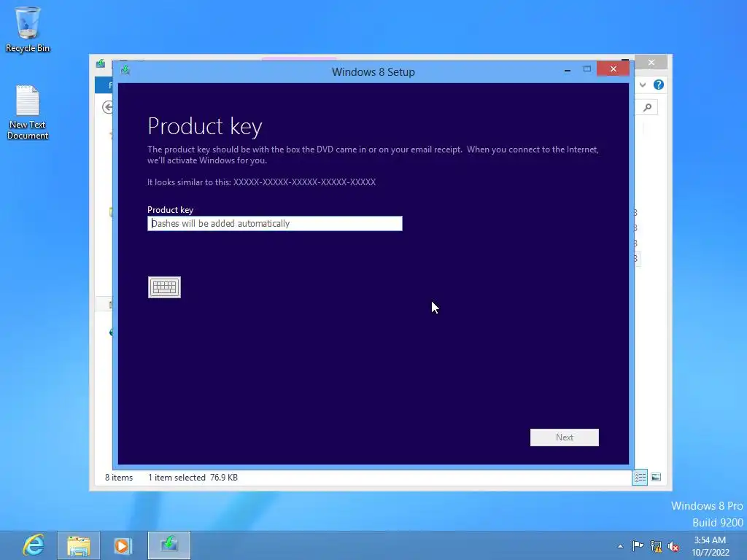Click the Explorer window title icon

pyautogui.click(x=101, y=63)
